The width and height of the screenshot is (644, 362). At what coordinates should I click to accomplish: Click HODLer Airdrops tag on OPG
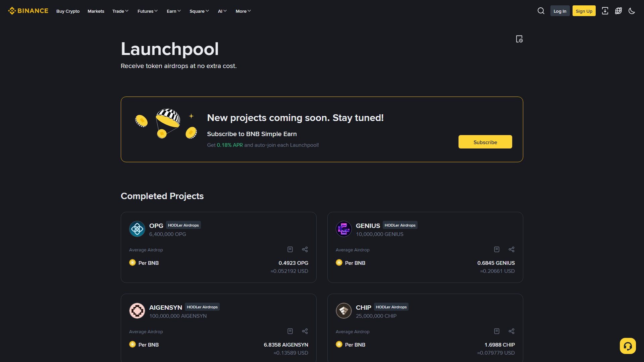point(183,225)
